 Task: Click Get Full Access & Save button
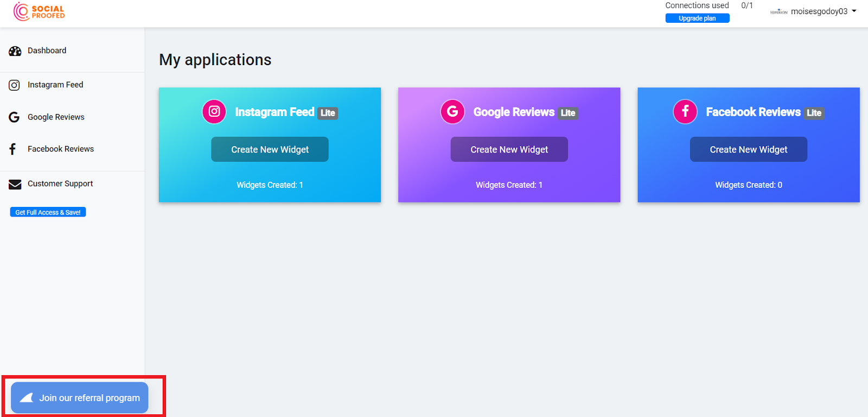coord(48,212)
